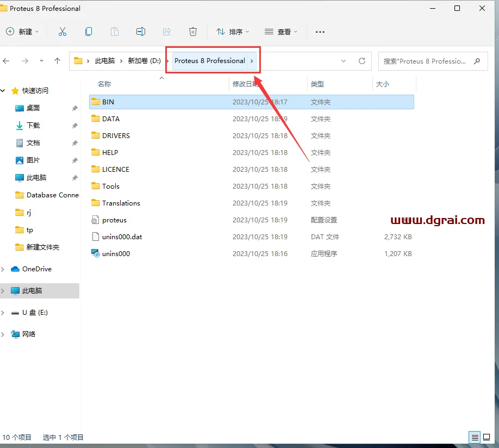The height and width of the screenshot is (448, 499).
Task: Click the Paste clipboard icon
Action: click(115, 32)
